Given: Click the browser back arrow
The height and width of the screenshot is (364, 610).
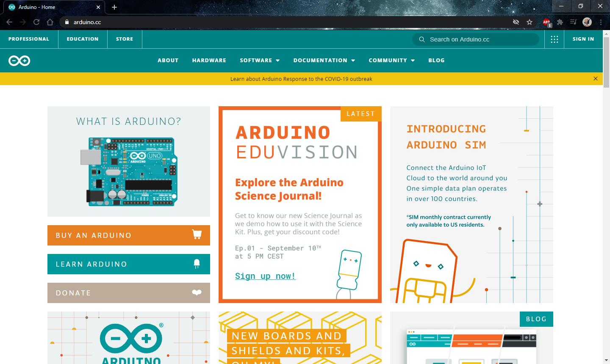Looking at the screenshot, I should (x=9, y=22).
